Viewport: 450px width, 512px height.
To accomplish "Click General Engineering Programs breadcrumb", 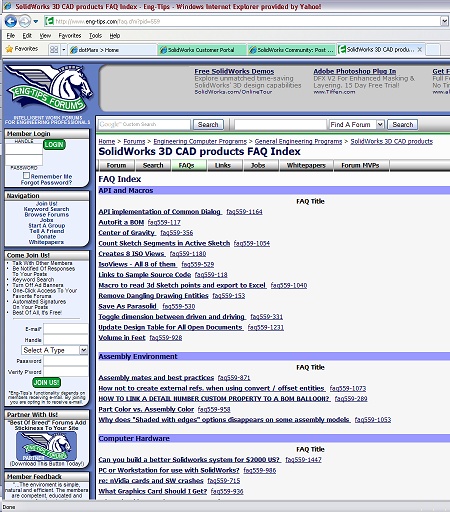I will click(x=298, y=141).
